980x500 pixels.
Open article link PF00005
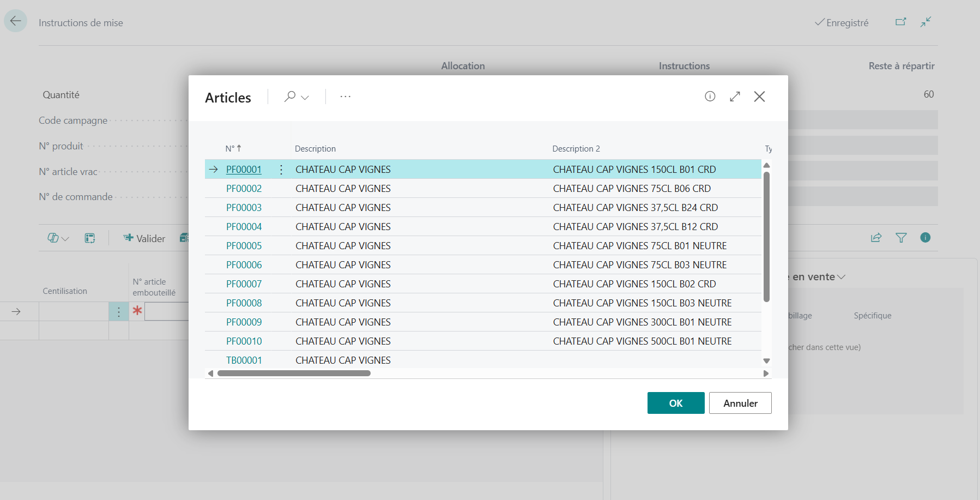(244, 246)
